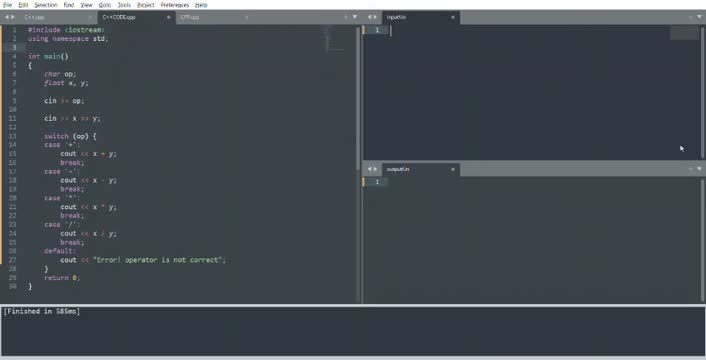Screen dimensions: 706x360
Task: Click the next-tab arrow in the left pane
Action: pos(13,17)
